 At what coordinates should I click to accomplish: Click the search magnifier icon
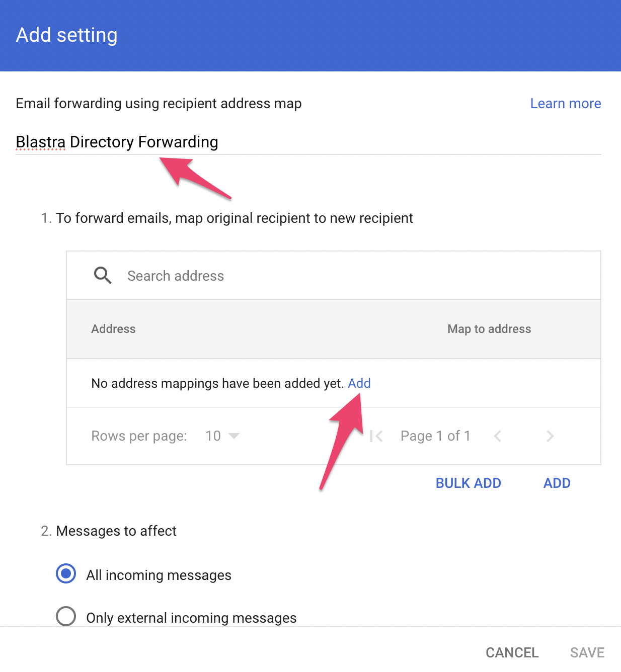point(103,276)
